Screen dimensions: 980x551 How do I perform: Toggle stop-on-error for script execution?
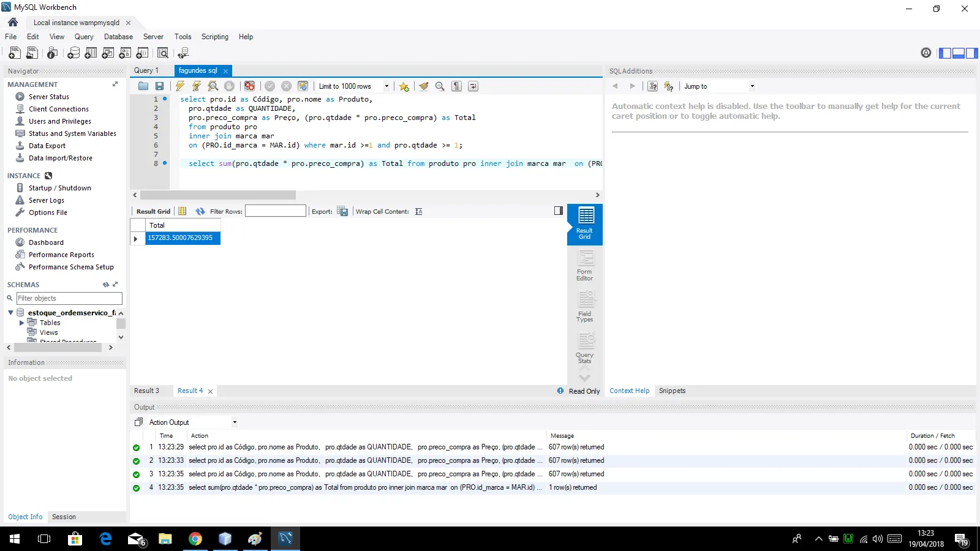point(249,86)
